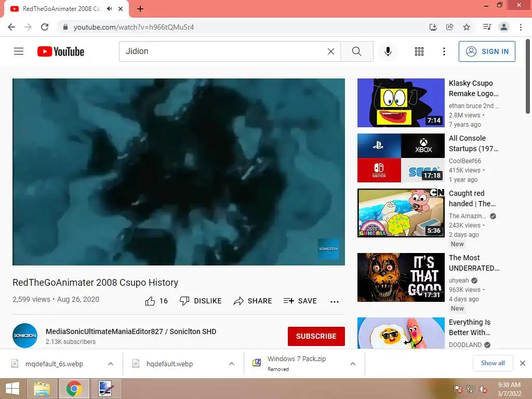SUBSCRIBE to the SonicIton channel
Image resolution: width=532 pixels, height=399 pixels.
tap(316, 336)
